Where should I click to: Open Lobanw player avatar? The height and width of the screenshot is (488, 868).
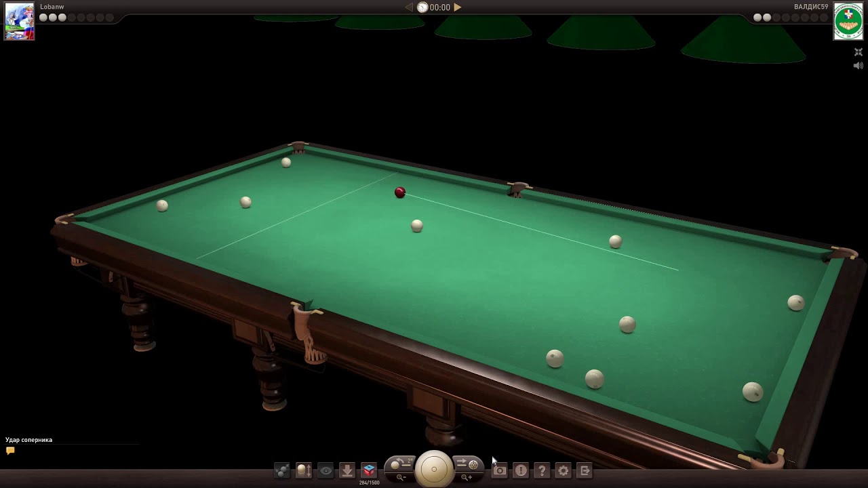click(19, 21)
